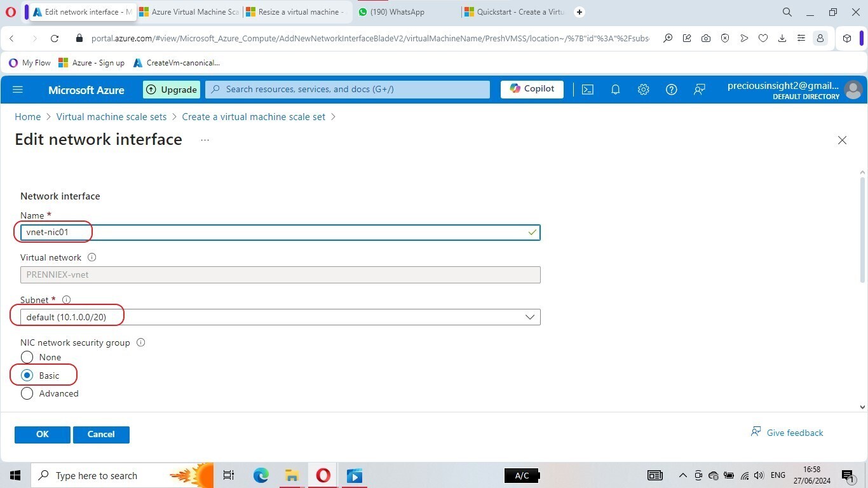Click the Azure header feedback icon

(x=699, y=90)
